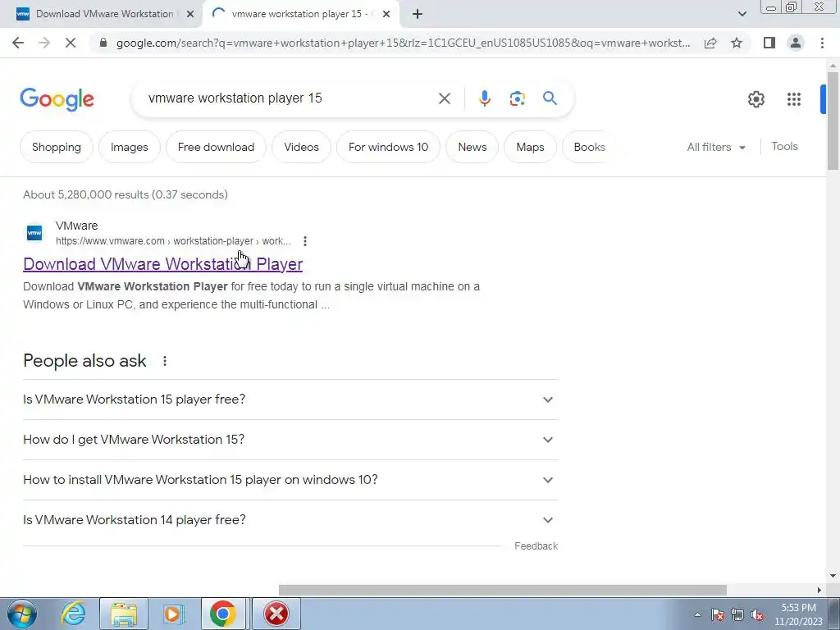This screenshot has height=630, width=840.
Task: Clear the search box text
Action: tap(444, 98)
